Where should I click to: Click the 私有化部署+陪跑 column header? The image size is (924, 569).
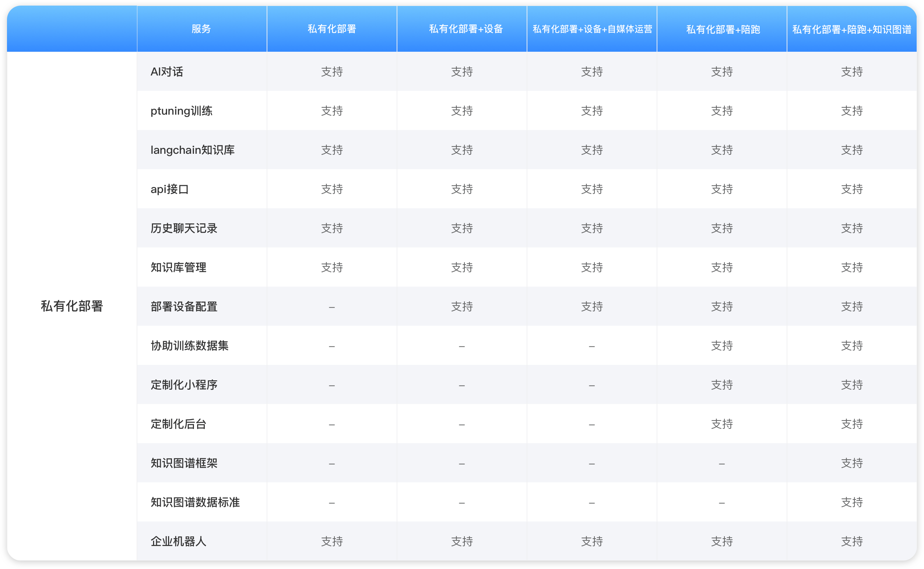point(723,29)
